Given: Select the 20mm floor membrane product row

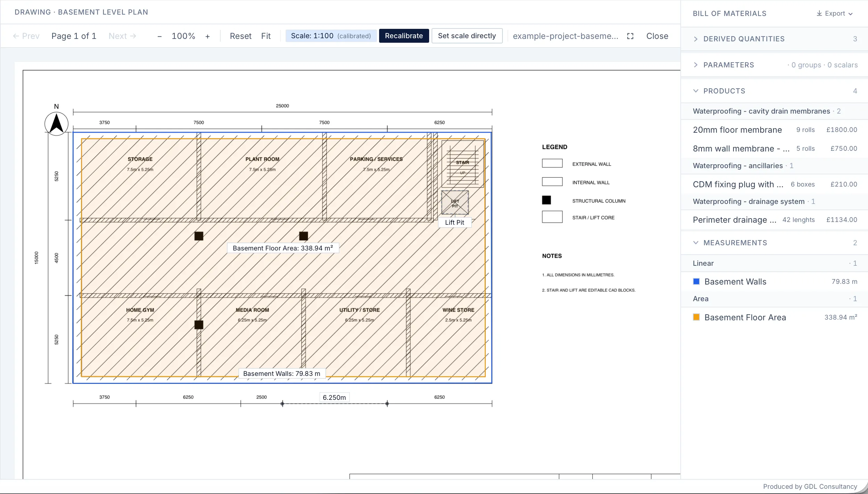Looking at the screenshot, I should pyautogui.click(x=775, y=130).
